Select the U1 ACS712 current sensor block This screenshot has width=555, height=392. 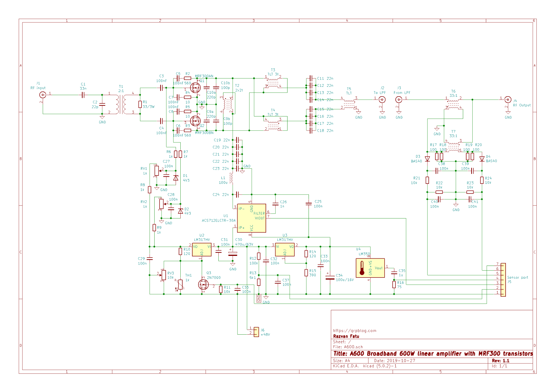click(251, 218)
